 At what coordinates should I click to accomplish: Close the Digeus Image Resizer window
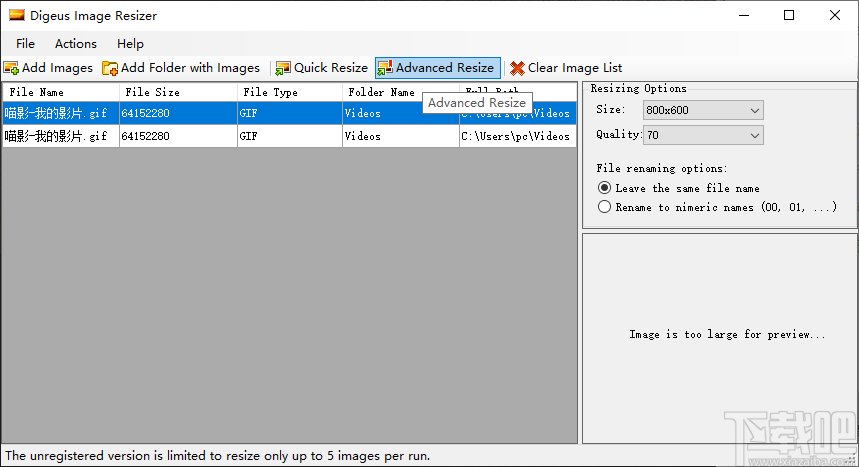[x=834, y=15]
